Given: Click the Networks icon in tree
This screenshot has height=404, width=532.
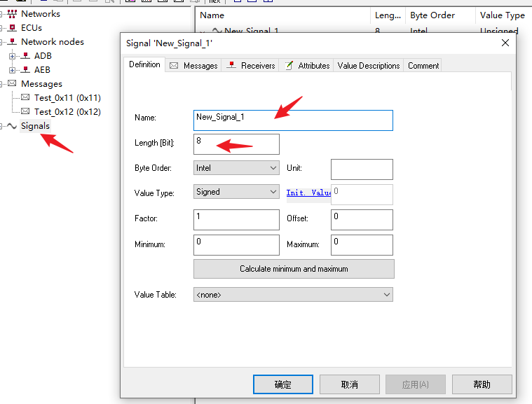Looking at the screenshot, I should 12,14.
